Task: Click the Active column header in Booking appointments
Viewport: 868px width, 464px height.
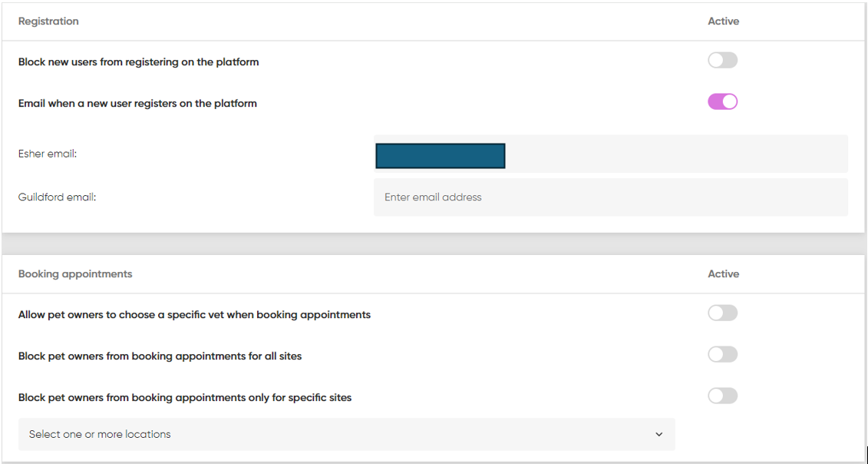Action: click(723, 274)
